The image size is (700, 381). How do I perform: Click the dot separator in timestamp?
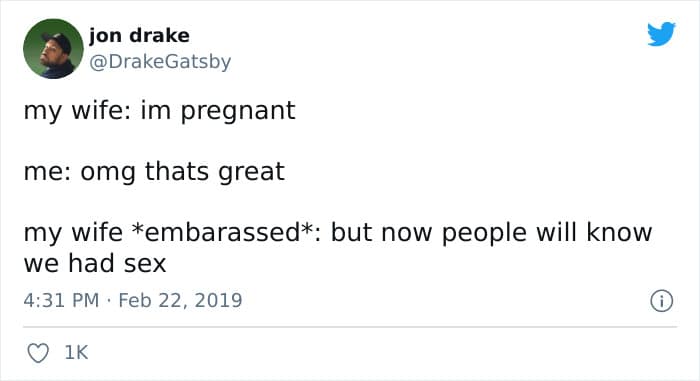pyautogui.click(x=108, y=301)
